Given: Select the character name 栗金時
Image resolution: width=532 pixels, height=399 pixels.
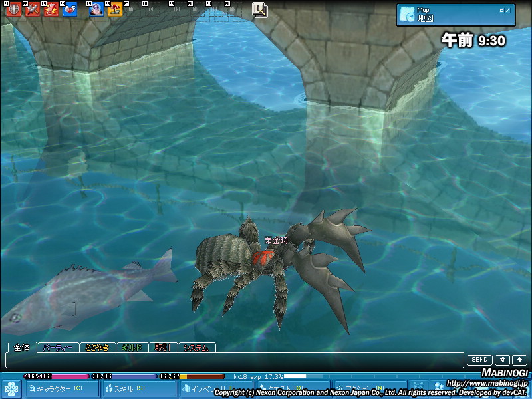Looking at the screenshot, I should coord(276,241).
